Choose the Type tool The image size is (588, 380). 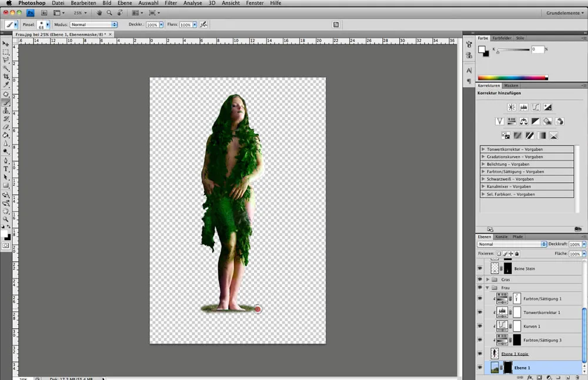point(6,168)
